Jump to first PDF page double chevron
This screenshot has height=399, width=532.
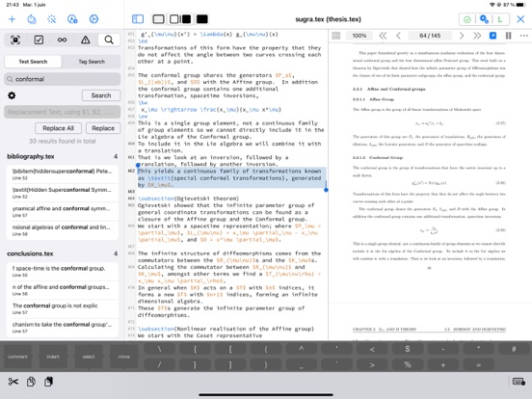click(x=383, y=36)
